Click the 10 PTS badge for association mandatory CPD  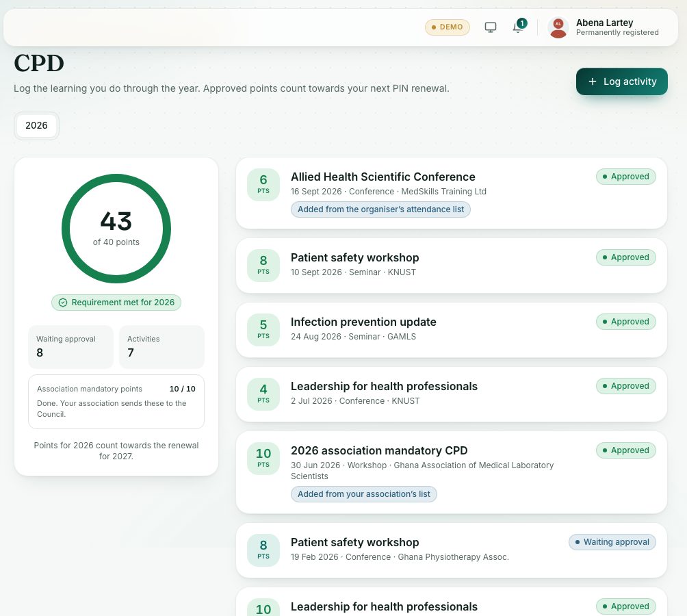[x=263, y=459]
